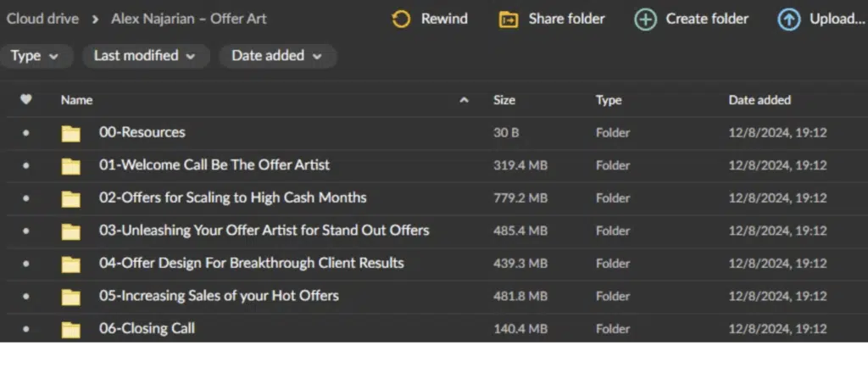Click Folder type cell in 06-Closing Call row
The height and width of the screenshot is (373, 868).
coord(613,329)
